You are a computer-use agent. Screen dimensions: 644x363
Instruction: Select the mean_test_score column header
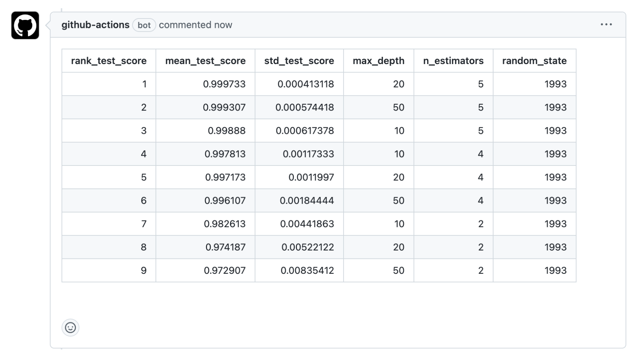coord(205,61)
